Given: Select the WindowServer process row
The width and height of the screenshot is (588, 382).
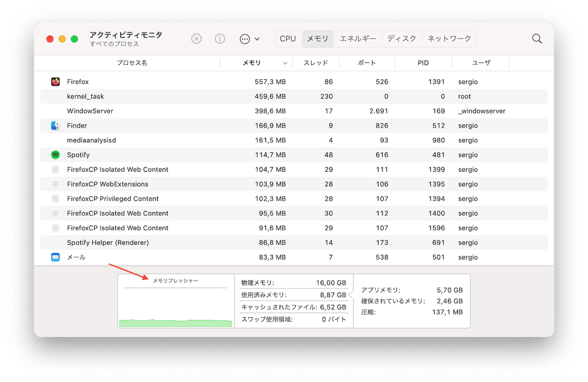Looking at the screenshot, I should [90, 111].
